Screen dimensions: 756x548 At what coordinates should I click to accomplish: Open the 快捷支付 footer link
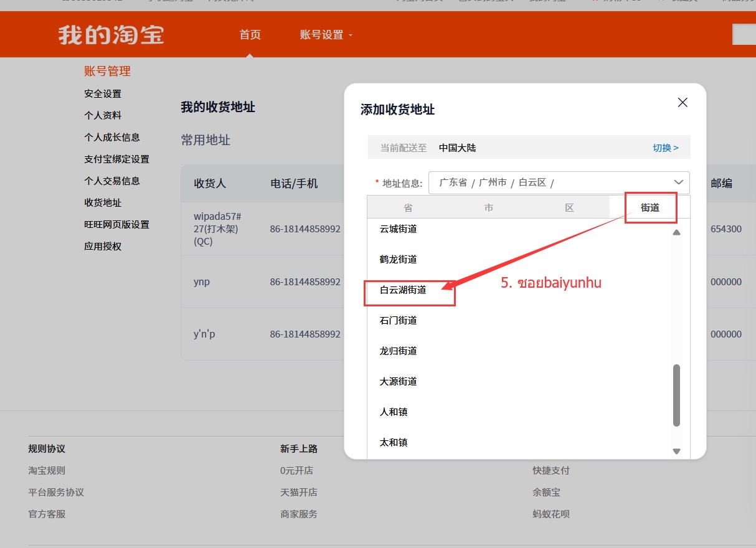tap(551, 471)
